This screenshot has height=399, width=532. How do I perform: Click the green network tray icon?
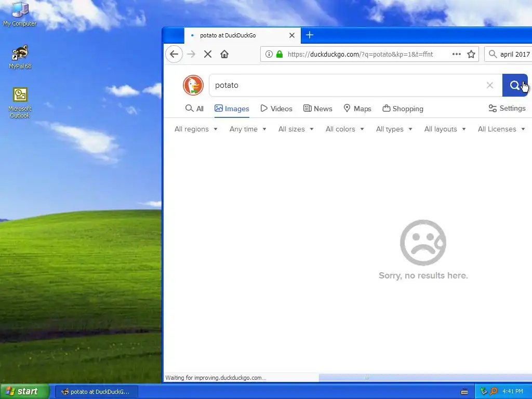click(484, 392)
